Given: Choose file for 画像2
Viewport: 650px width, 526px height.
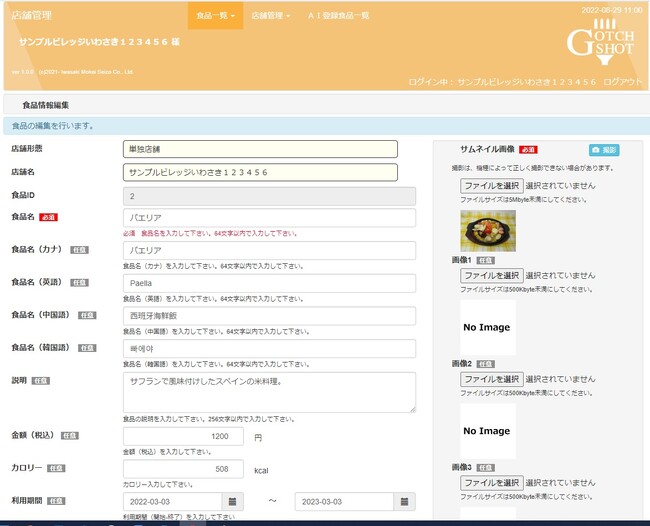Looking at the screenshot, I should [x=491, y=379].
